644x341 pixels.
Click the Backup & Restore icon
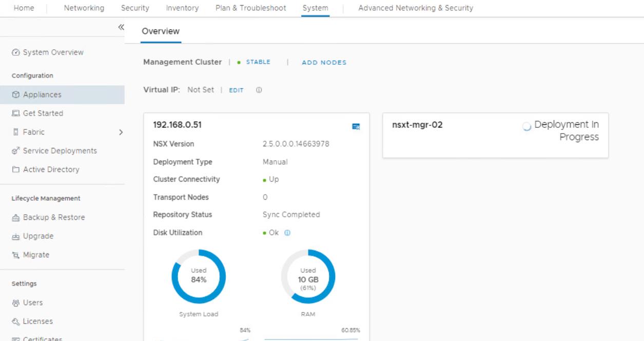(x=15, y=217)
